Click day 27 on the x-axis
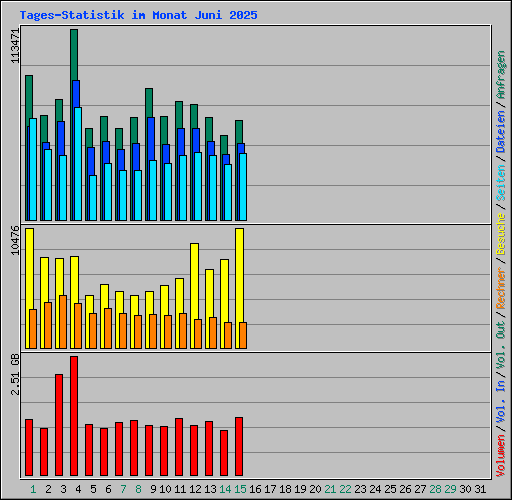This screenshot has height=500, width=512. click(420, 489)
